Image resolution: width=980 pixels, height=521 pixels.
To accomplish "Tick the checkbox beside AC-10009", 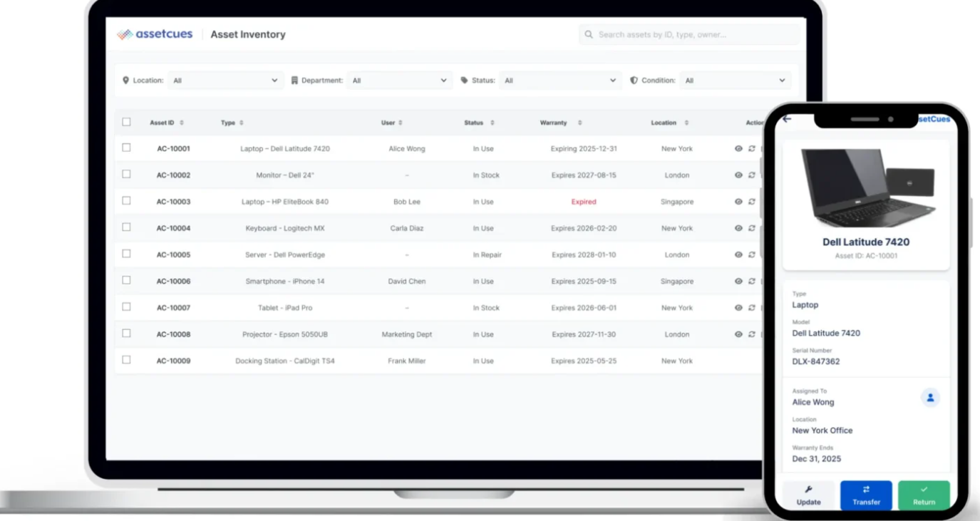I will coord(126,359).
